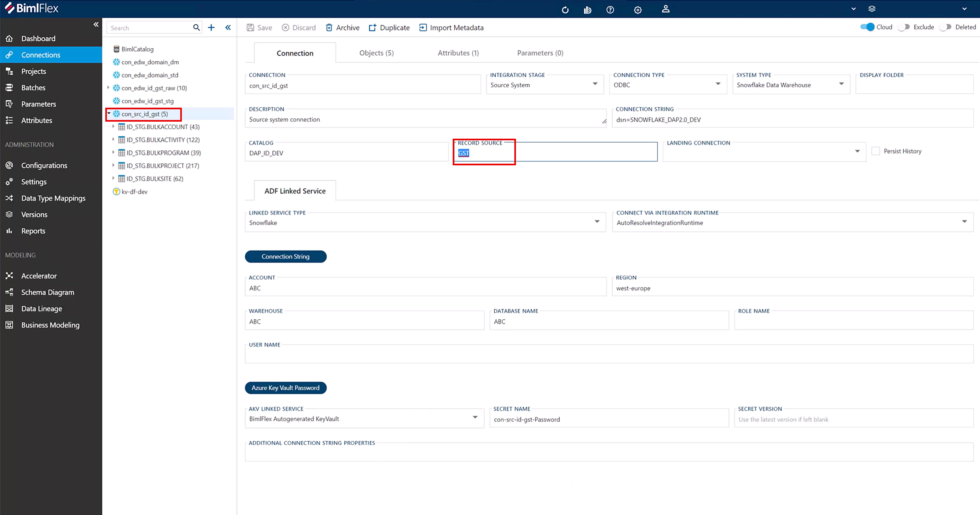980x515 pixels.
Task: Click Import Metadata
Action: click(451, 27)
